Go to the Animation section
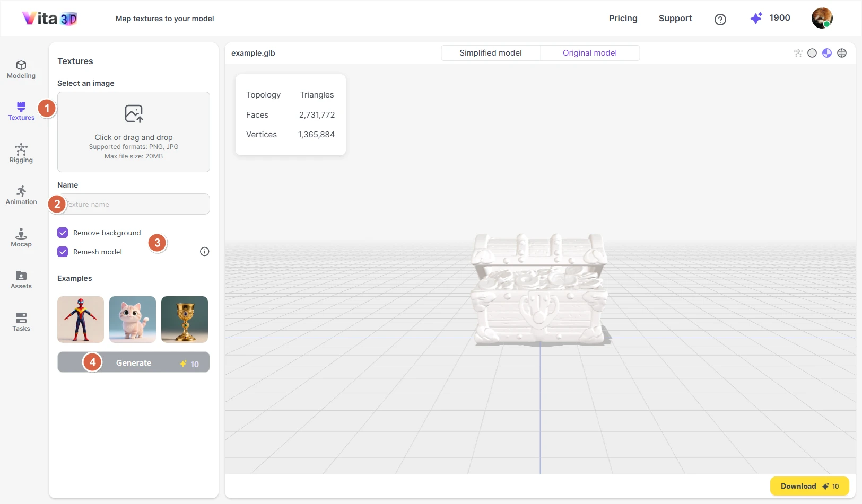The image size is (862, 504). pos(21,196)
